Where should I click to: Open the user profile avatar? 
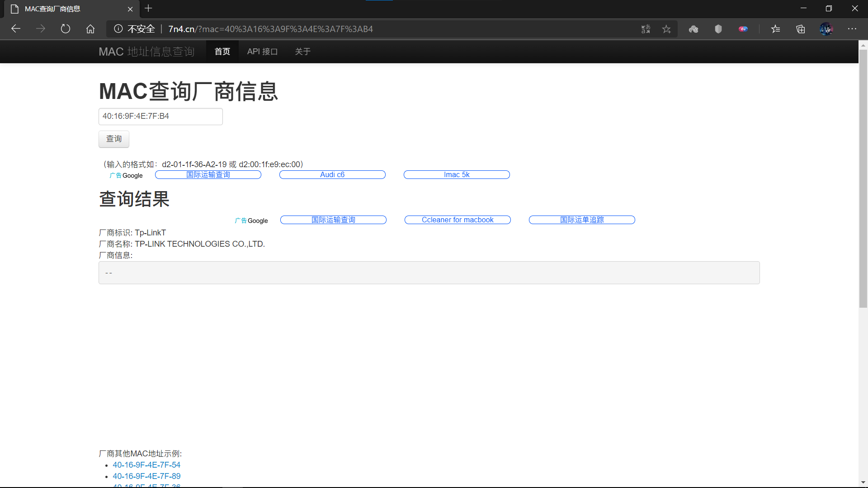826,29
